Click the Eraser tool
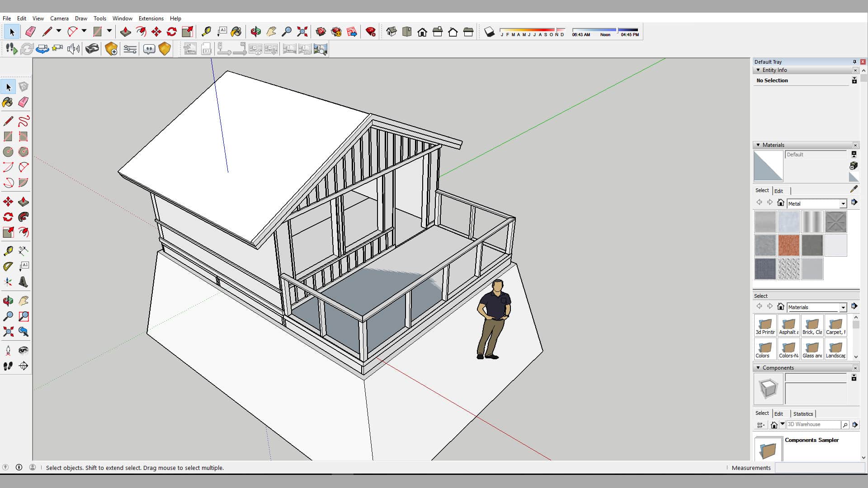 point(24,102)
